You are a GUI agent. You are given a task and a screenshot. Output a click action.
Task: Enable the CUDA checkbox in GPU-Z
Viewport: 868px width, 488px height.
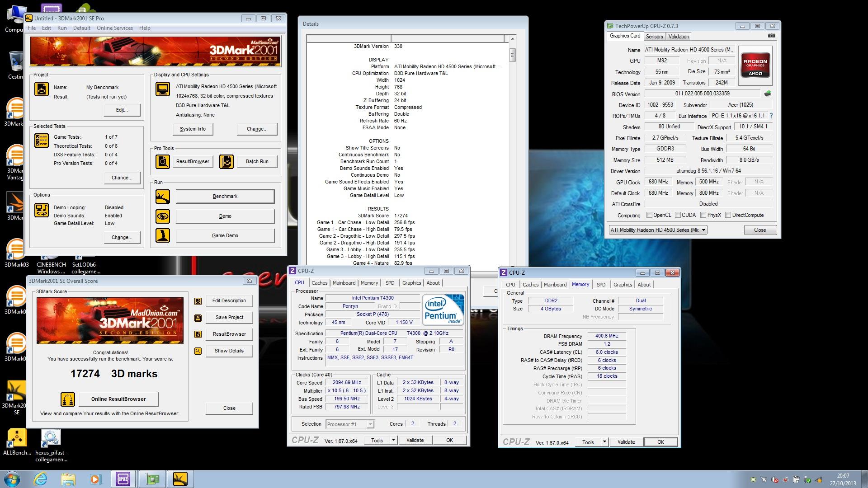[x=678, y=215]
